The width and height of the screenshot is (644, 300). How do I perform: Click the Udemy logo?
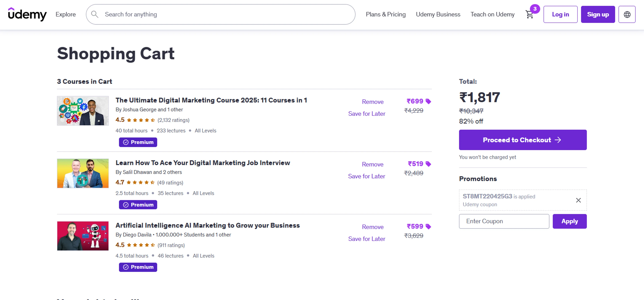(27, 14)
